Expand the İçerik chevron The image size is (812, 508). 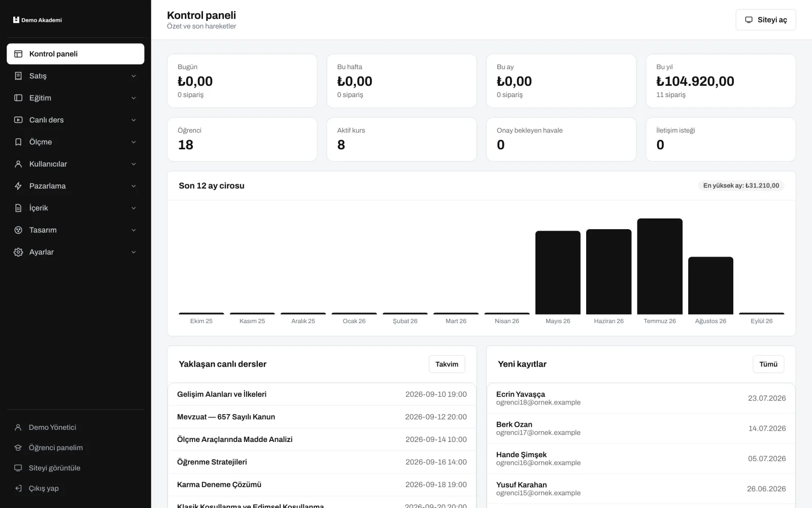[133, 208]
